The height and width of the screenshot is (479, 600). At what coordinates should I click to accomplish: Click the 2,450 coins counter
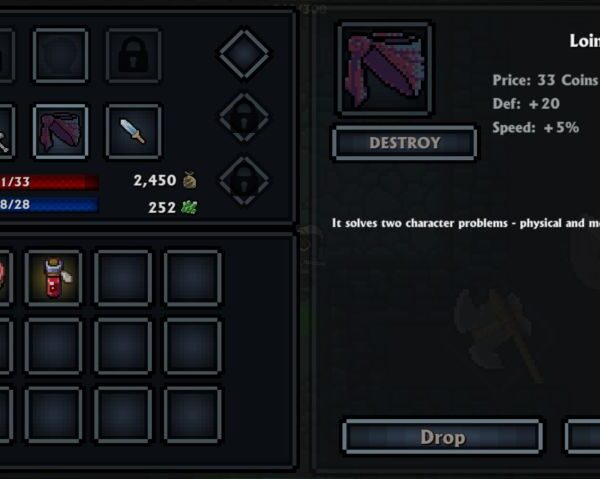coord(155,180)
